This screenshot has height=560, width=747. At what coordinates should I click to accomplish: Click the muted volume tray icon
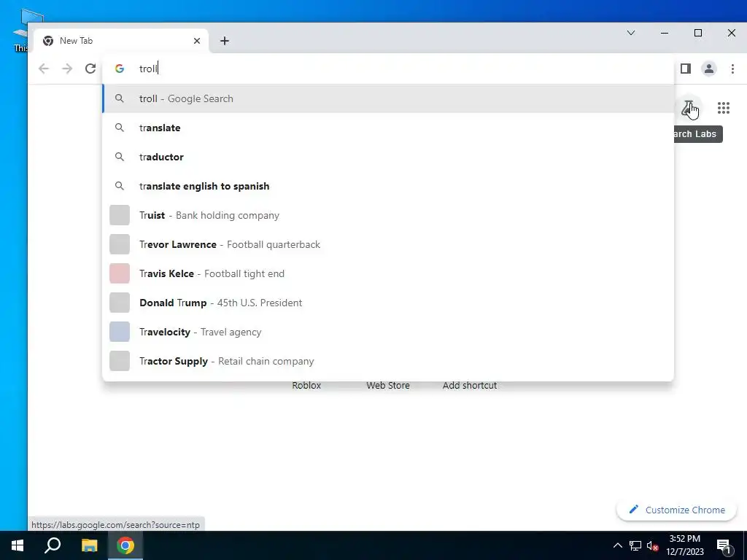(653, 545)
